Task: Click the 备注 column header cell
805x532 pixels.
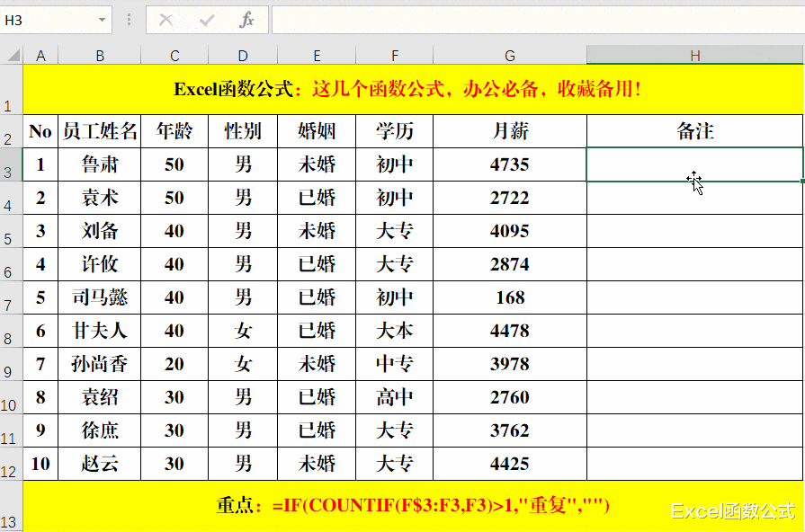Action: coord(694,130)
